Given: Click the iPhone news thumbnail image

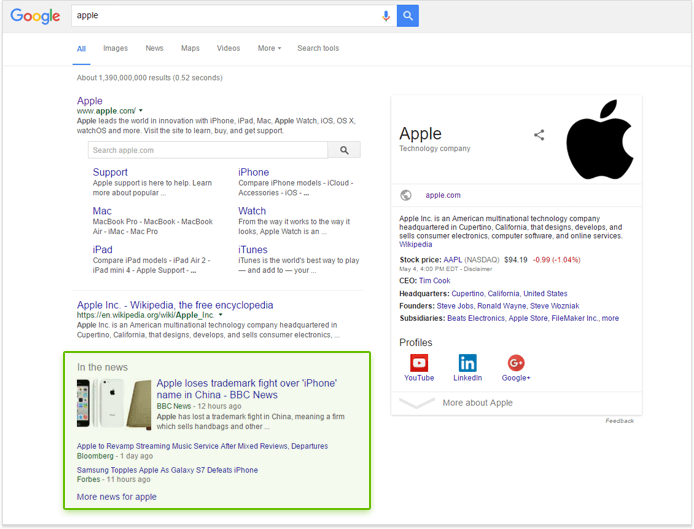Looking at the screenshot, I should coord(114,403).
